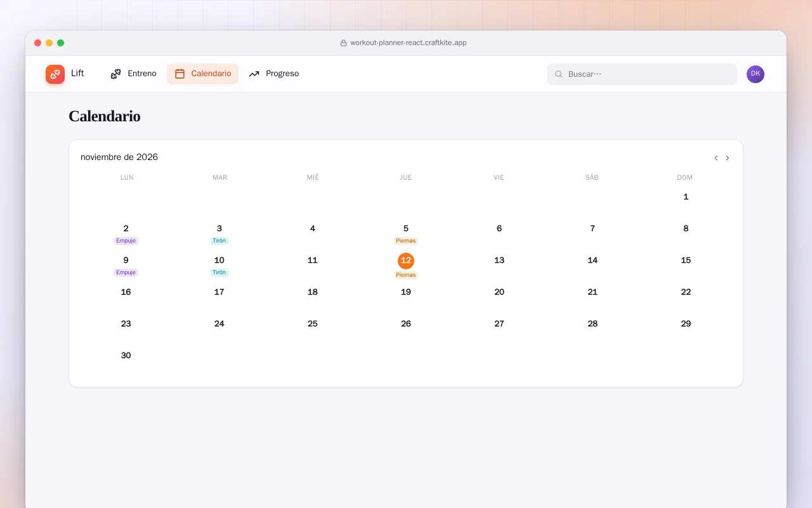Click the MIÉ weekday header
The width and height of the screenshot is (812, 508).
(313, 177)
